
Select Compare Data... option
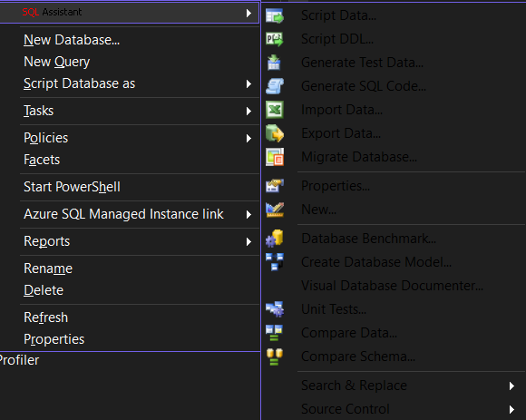pos(349,333)
